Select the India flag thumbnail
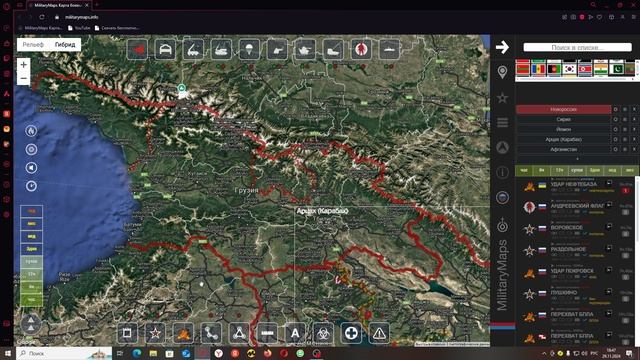The width and height of the screenshot is (640, 360). (600, 69)
